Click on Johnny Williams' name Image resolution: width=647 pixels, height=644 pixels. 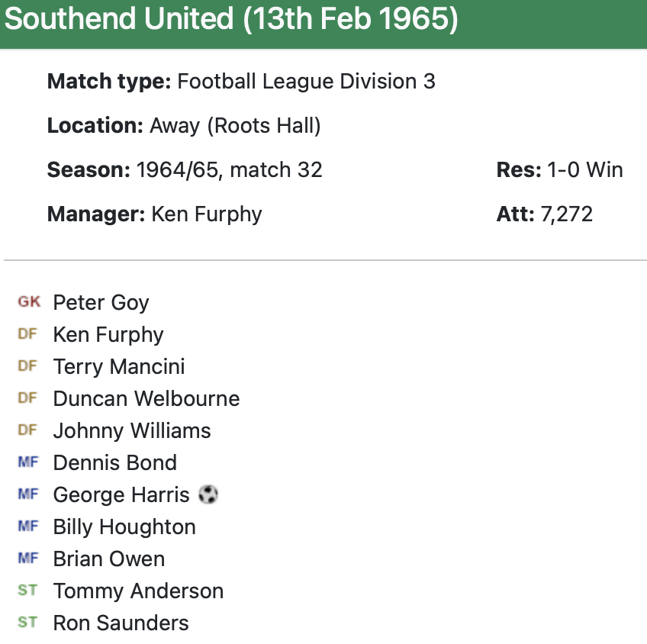click(132, 431)
